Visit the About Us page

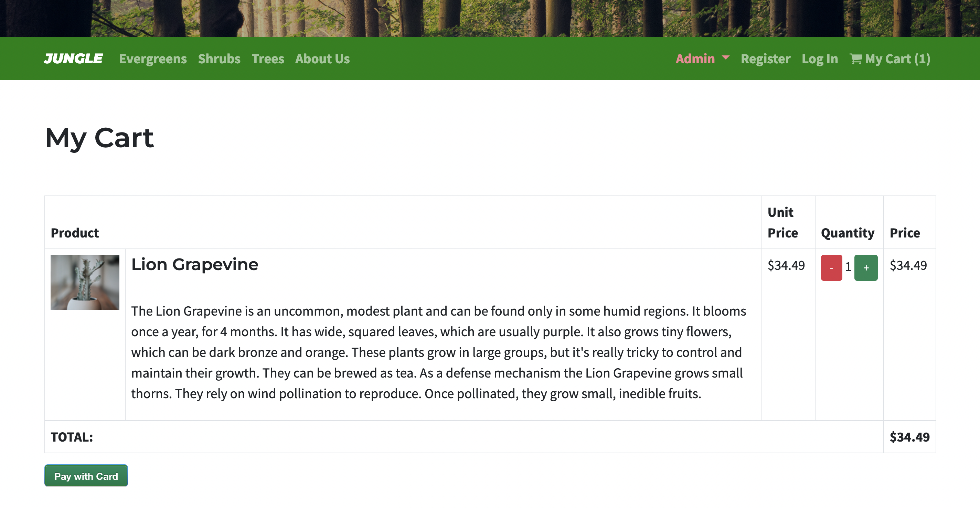(322, 59)
